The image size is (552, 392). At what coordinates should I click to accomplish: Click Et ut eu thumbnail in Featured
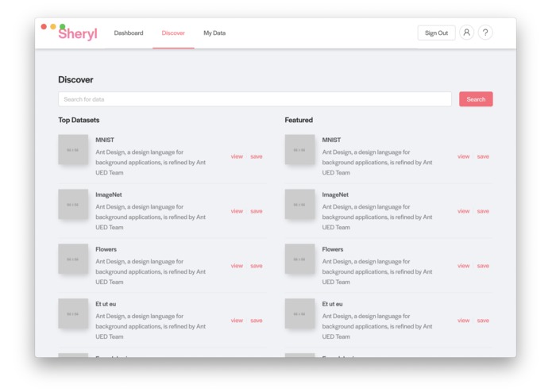pos(299,313)
